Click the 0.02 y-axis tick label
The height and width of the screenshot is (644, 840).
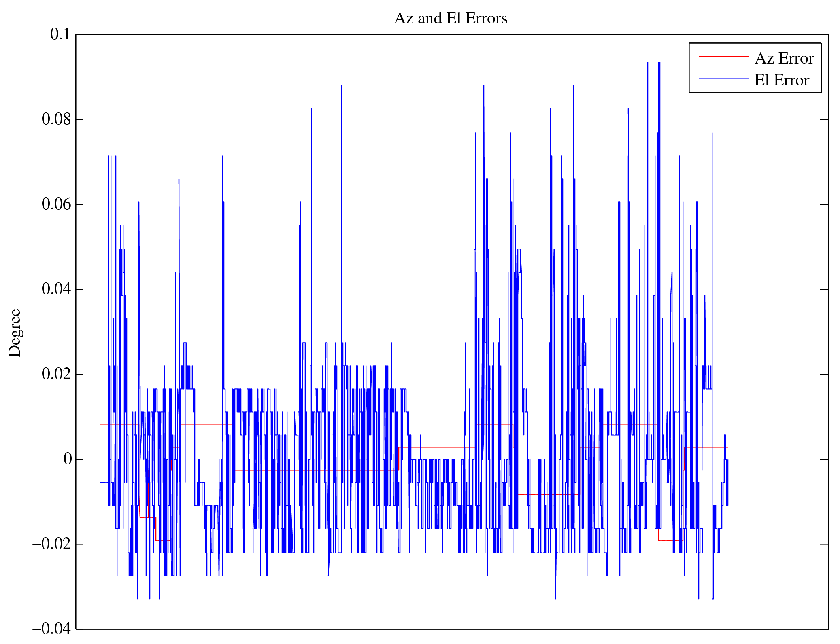point(56,374)
